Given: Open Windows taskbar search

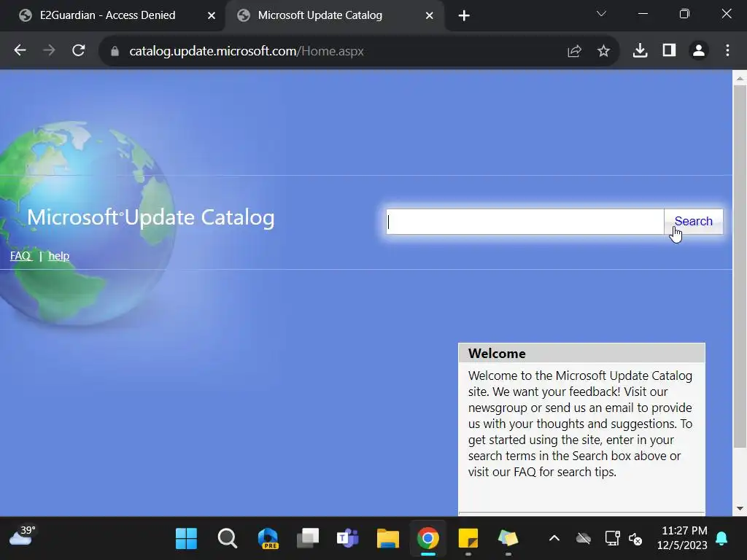Looking at the screenshot, I should [228, 539].
